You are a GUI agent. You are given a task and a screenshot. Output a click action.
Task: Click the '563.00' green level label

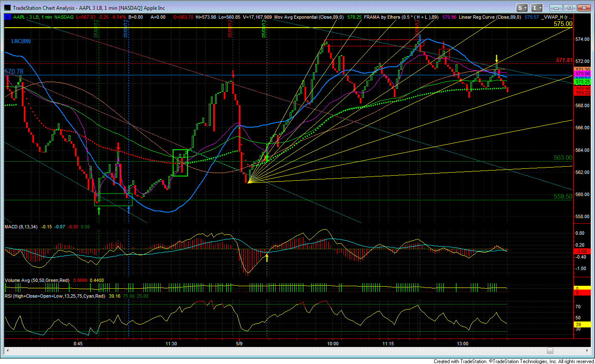click(x=563, y=157)
